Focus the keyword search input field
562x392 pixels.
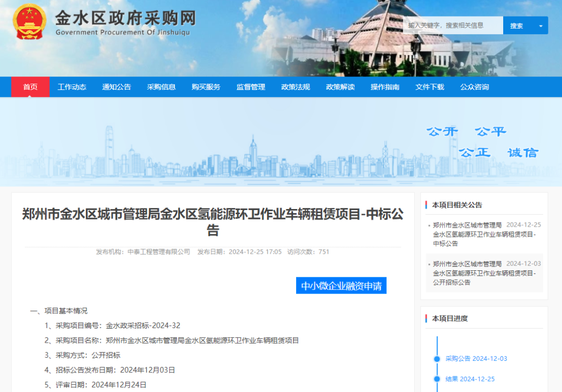tap(453, 25)
